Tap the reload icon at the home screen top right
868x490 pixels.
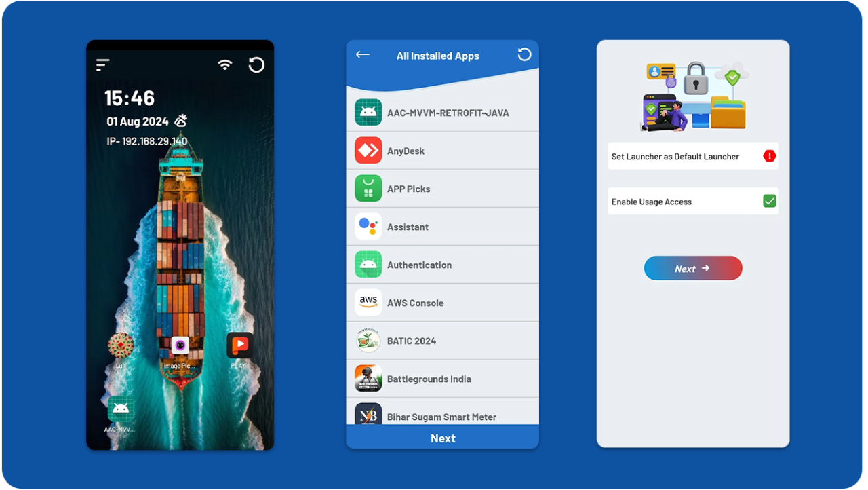point(256,64)
